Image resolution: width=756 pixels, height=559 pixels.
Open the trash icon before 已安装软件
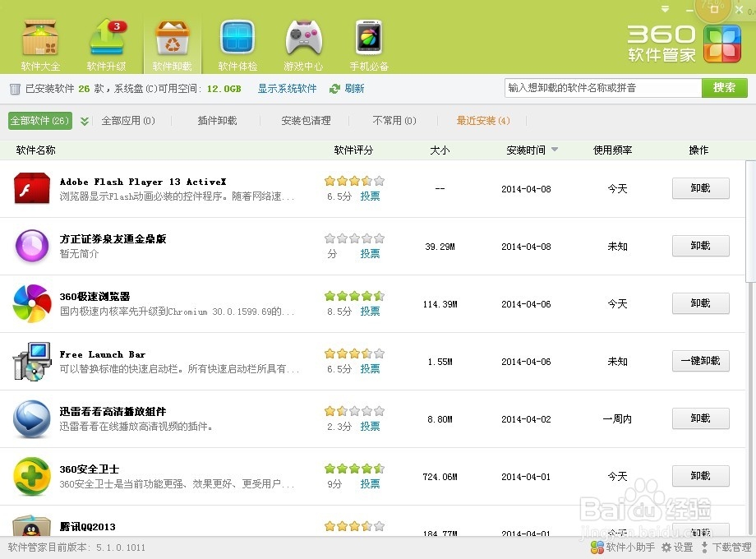click(13, 88)
